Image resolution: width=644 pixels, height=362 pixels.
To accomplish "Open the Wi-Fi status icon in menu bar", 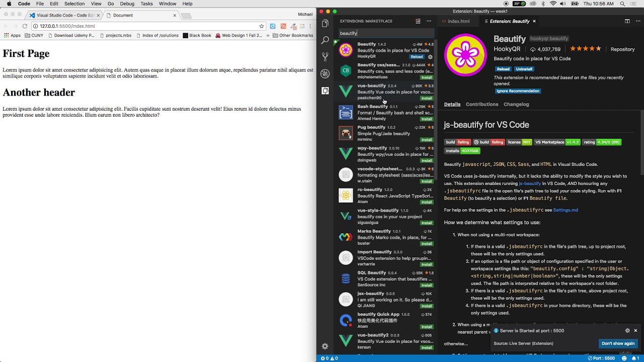I will tap(553, 4).
